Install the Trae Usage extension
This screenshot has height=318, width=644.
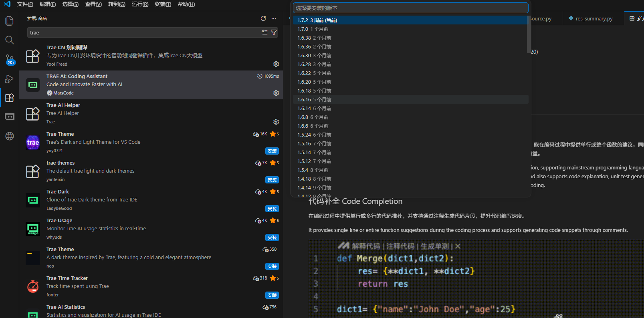272,237
